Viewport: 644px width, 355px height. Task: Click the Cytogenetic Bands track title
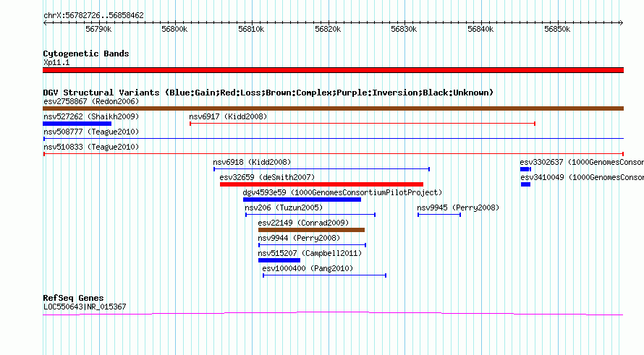coord(86,54)
